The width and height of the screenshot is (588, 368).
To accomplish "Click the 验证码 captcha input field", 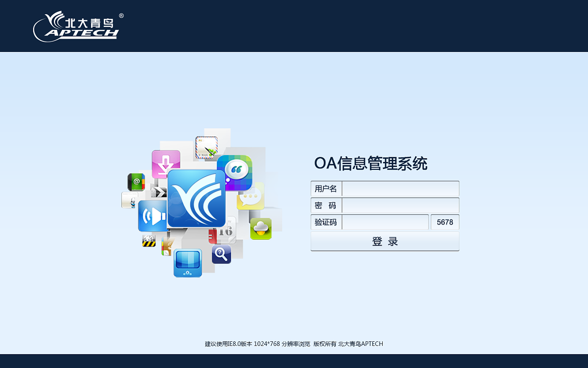I will [x=385, y=222].
